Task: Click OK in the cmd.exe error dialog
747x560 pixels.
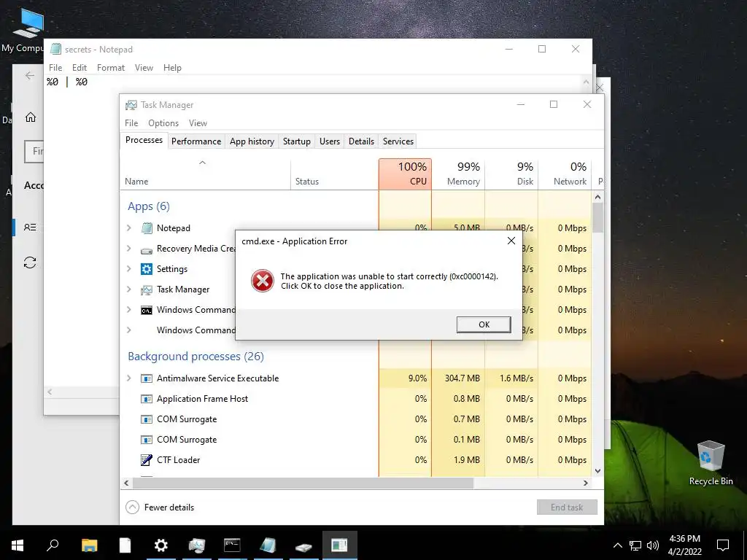Action: click(484, 324)
